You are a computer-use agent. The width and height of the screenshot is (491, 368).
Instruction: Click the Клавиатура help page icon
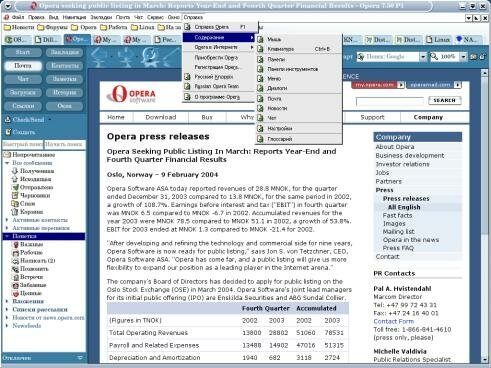(260, 49)
